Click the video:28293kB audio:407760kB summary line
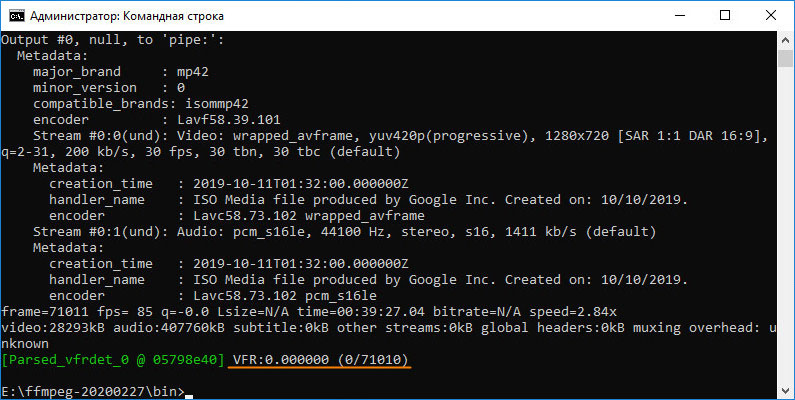The width and height of the screenshot is (795, 400). coord(388,336)
